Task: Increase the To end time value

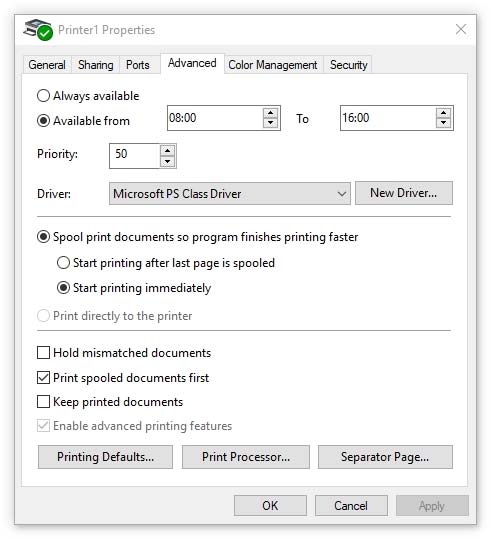Action: 444,113
